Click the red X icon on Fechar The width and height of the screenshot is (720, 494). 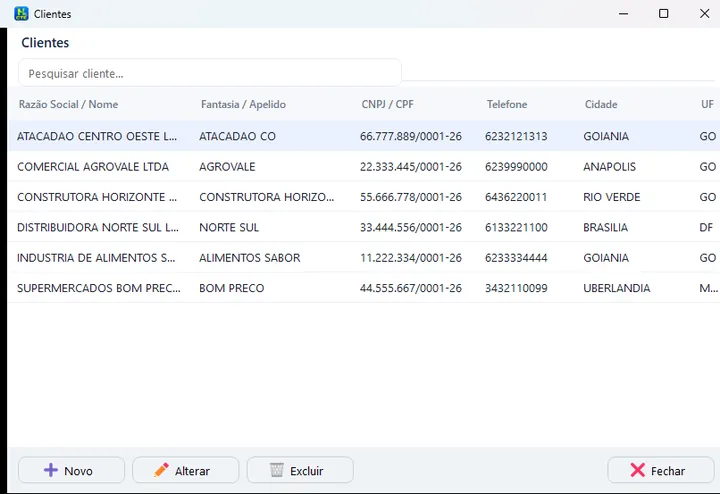point(637,470)
